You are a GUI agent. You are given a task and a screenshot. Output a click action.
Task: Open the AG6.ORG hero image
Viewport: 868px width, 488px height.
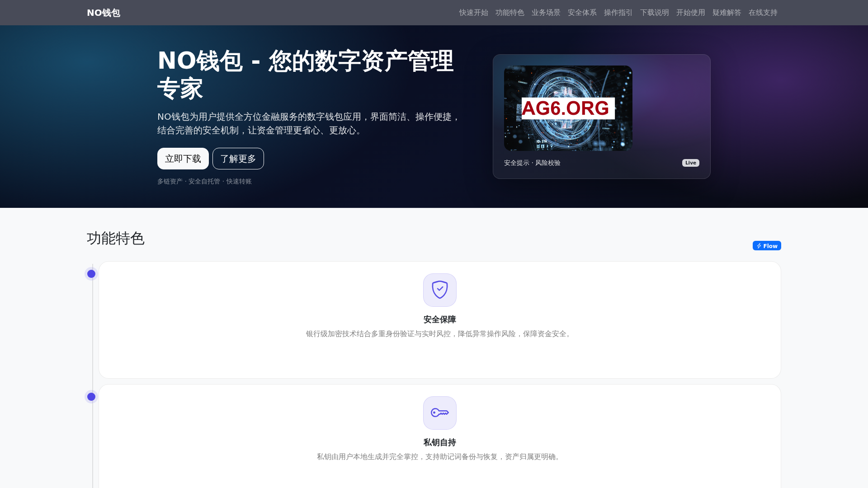[568, 108]
